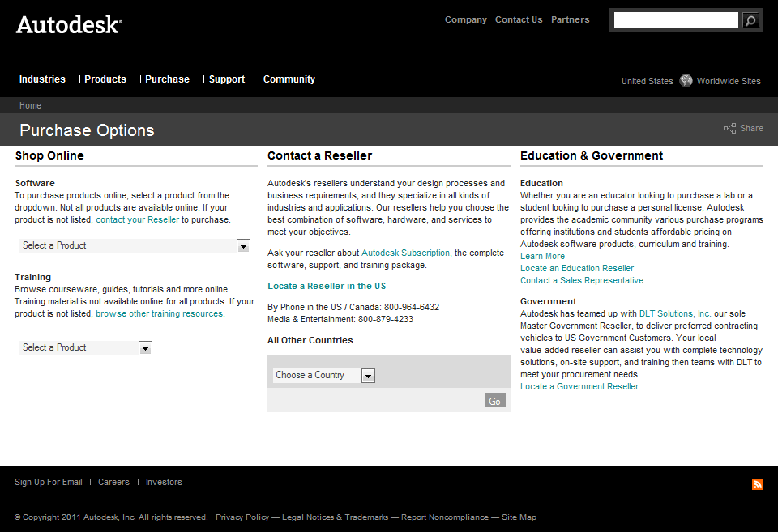Click Locate a Government Reseller link
The width and height of the screenshot is (778, 532).
pos(579,387)
